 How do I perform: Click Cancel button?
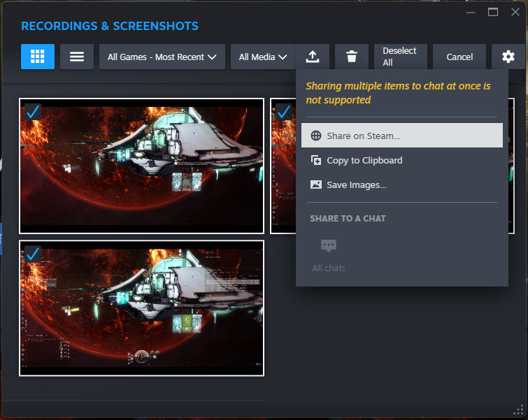[459, 57]
